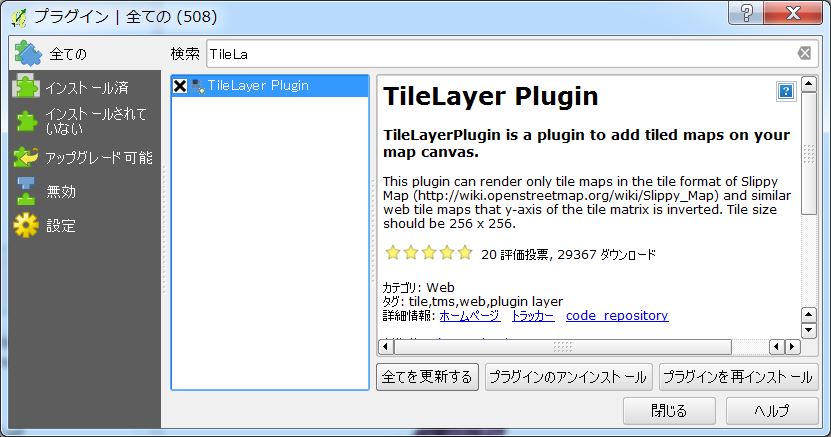Click the horizontal scrollbar thumb
831x437 pixels.
point(563,347)
